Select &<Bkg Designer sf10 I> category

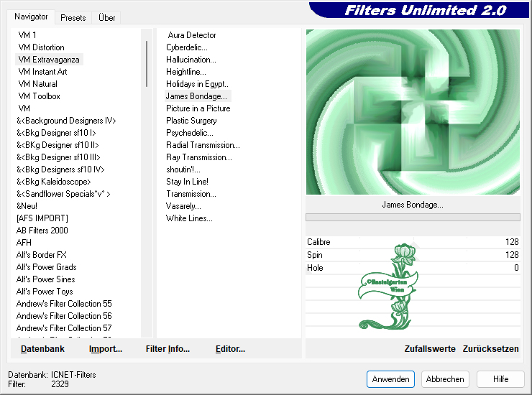(56, 133)
